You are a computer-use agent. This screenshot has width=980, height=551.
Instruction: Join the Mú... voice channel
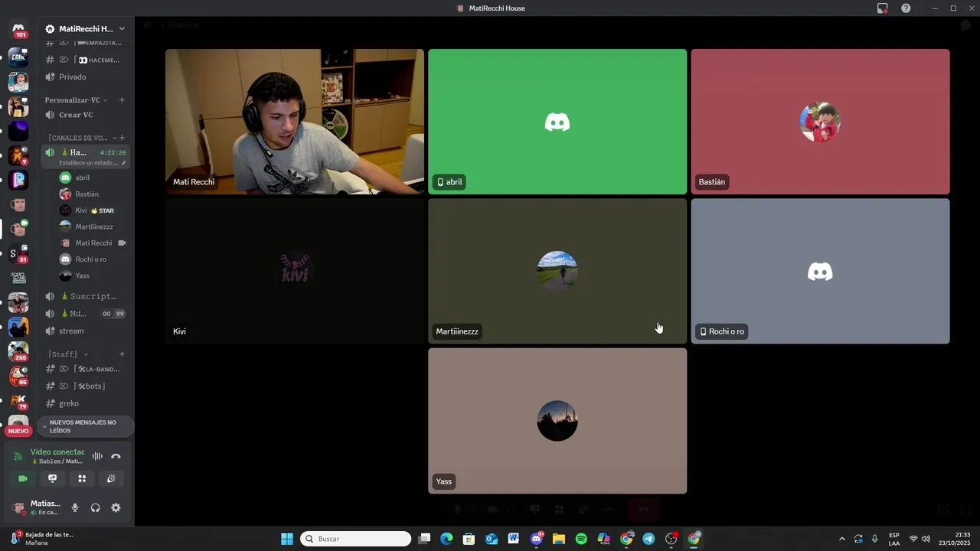(85, 314)
